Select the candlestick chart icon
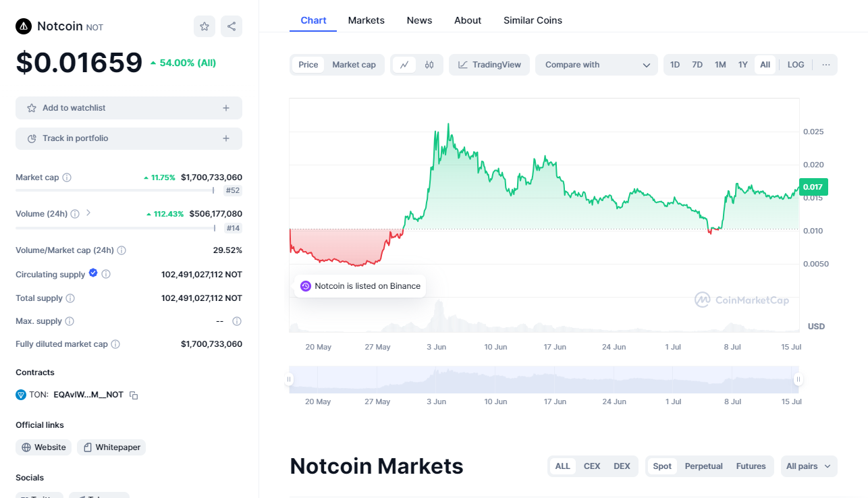The height and width of the screenshot is (498, 868). tap(429, 64)
